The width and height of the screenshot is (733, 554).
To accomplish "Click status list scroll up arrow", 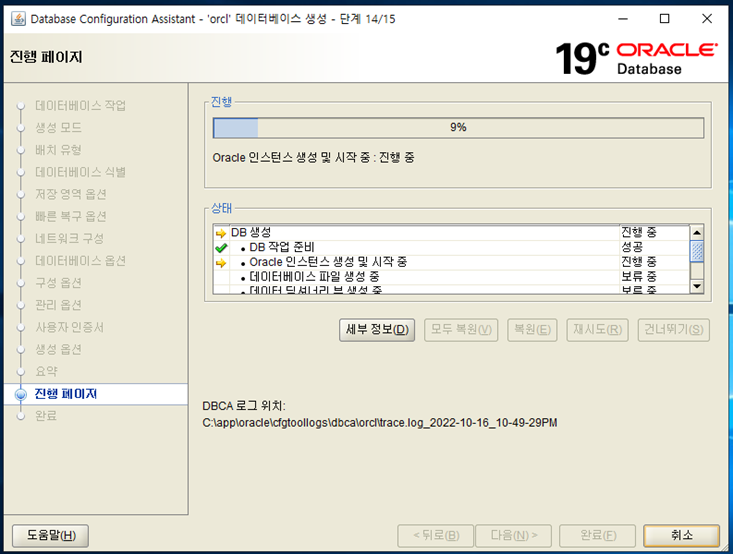I will [x=697, y=232].
